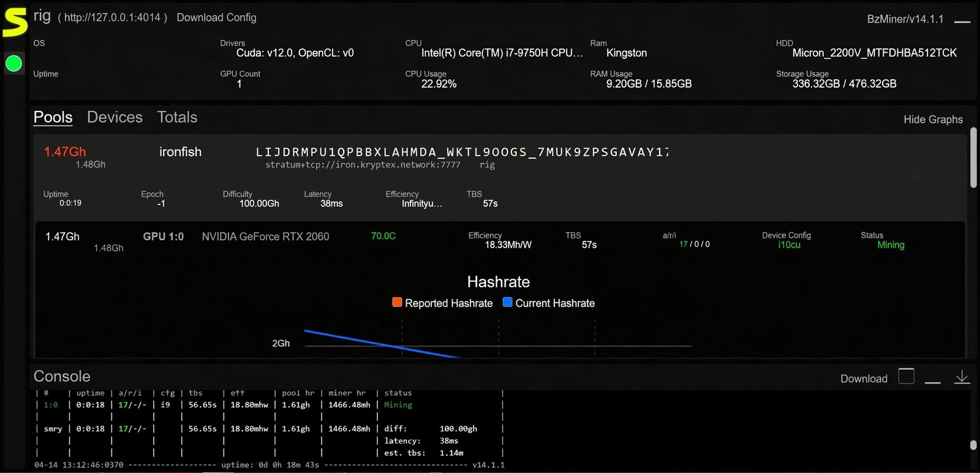This screenshot has height=473, width=980.
Task: Click the 18.33Mh/W efficiency value
Action: coord(508,245)
